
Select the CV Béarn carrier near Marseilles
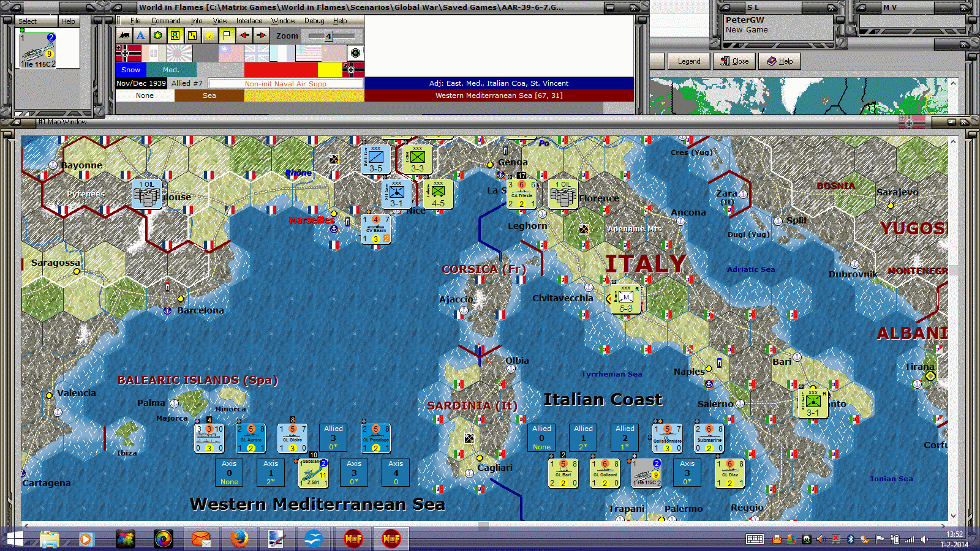click(375, 228)
